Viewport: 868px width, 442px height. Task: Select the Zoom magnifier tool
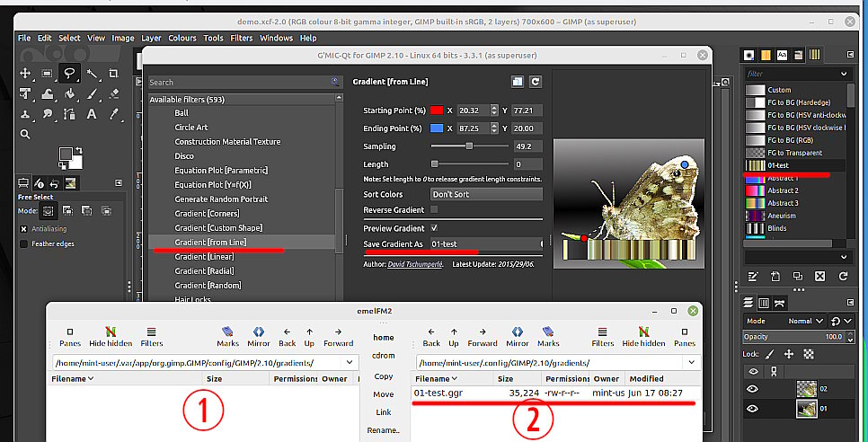[25, 134]
